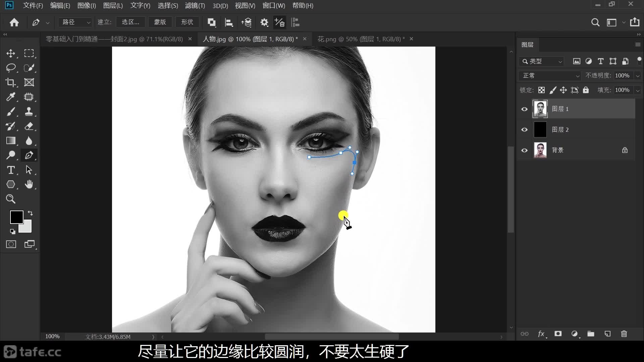
Task: Switch to 零基础入门到精通 封面2.jpg tab
Action: [114, 39]
